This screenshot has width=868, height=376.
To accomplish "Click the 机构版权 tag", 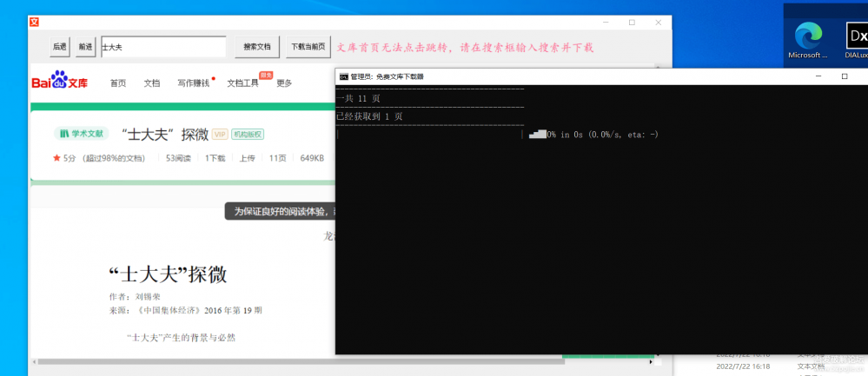I will click(248, 135).
